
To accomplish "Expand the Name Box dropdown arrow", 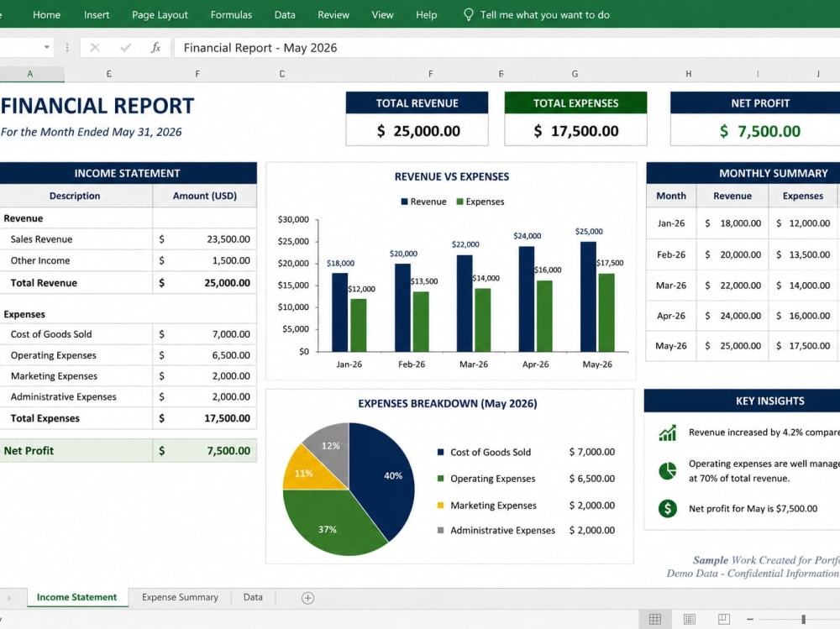I will 47,47.
